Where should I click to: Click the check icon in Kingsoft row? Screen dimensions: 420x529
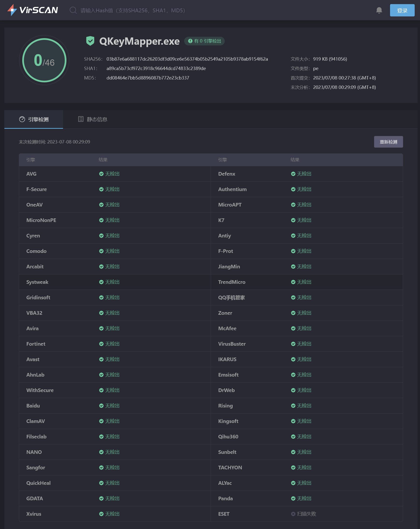(293, 421)
